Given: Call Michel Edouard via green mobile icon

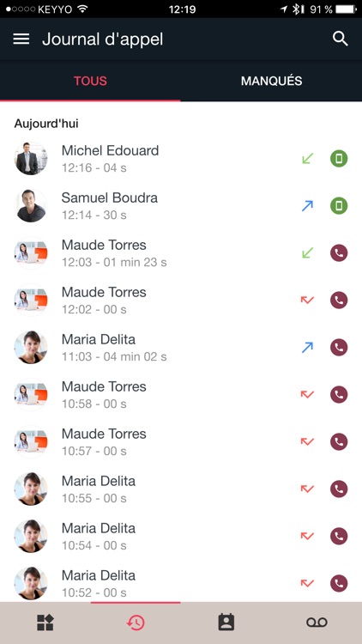Looking at the screenshot, I should click(339, 159).
